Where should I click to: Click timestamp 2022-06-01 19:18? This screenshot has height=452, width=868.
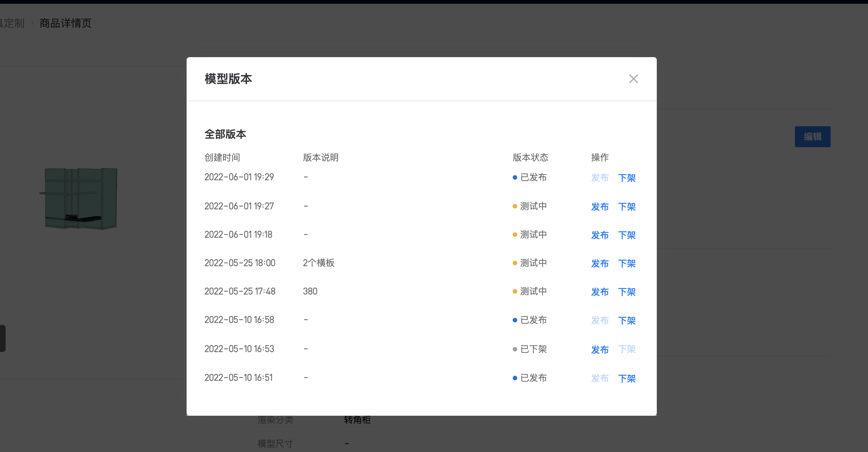238,235
